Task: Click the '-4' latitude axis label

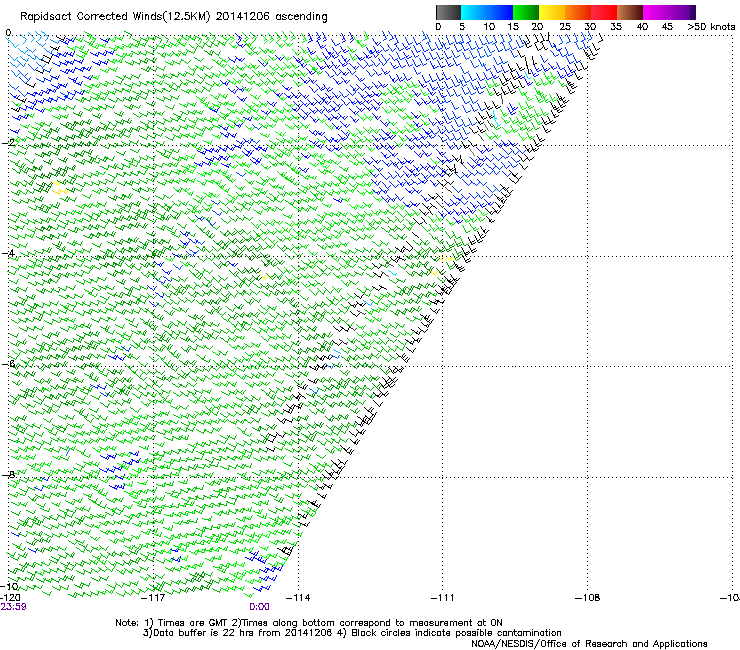Action: point(8,253)
